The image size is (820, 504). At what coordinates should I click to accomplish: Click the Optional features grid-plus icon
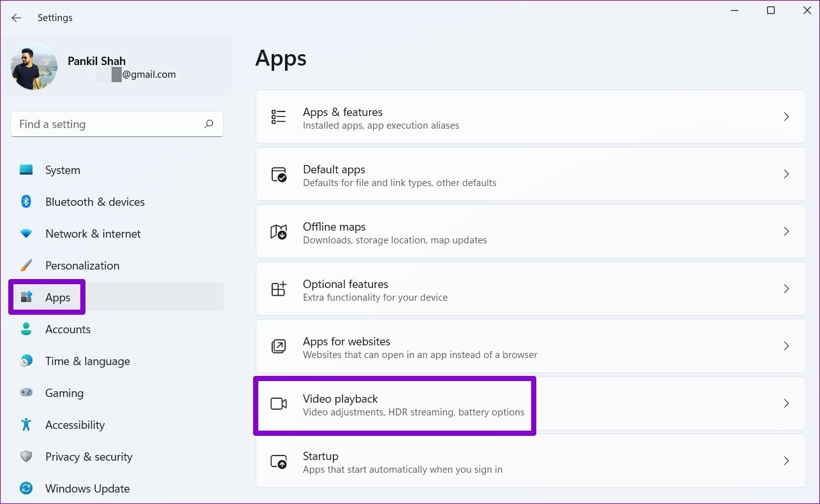point(279,289)
